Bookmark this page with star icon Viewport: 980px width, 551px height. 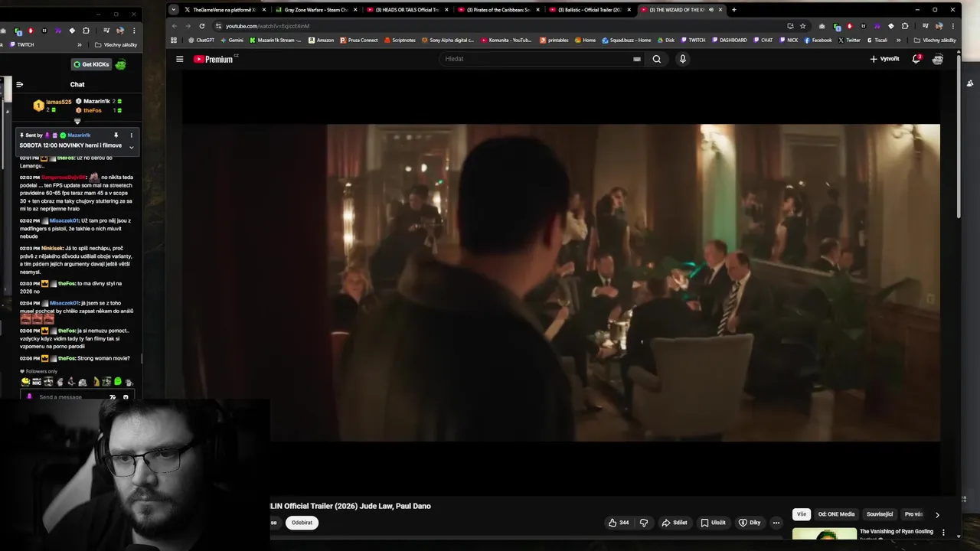802,26
